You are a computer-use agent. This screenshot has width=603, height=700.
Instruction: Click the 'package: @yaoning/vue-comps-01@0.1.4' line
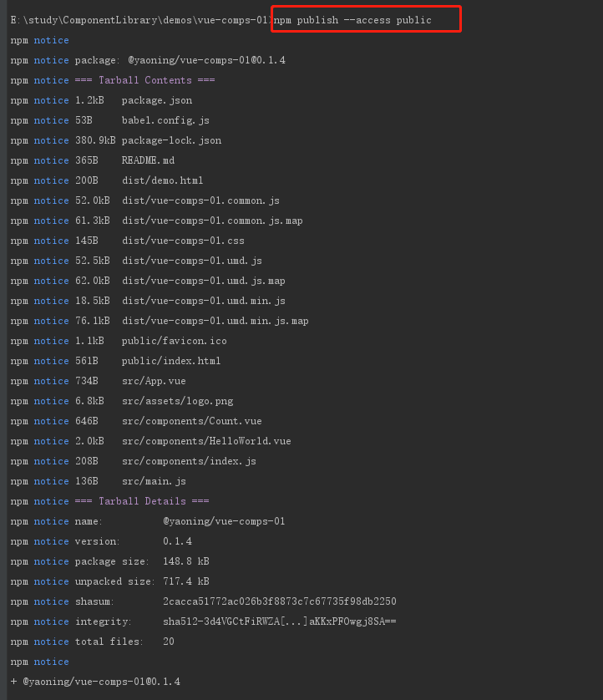pos(180,60)
